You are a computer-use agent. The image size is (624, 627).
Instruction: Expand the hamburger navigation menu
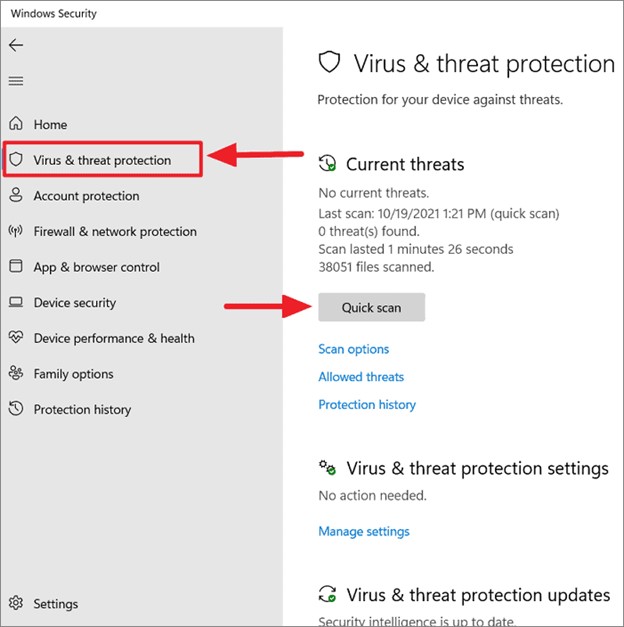point(15,82)
